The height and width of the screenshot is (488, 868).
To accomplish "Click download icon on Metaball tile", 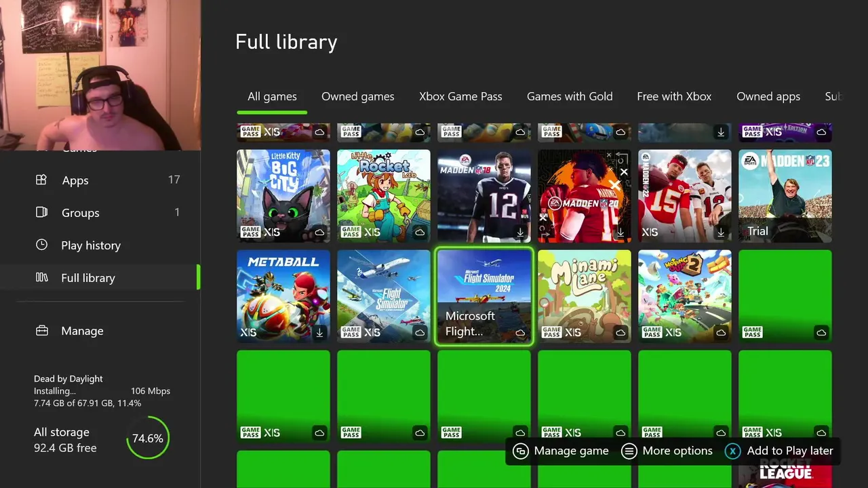I will coord(319,333).
